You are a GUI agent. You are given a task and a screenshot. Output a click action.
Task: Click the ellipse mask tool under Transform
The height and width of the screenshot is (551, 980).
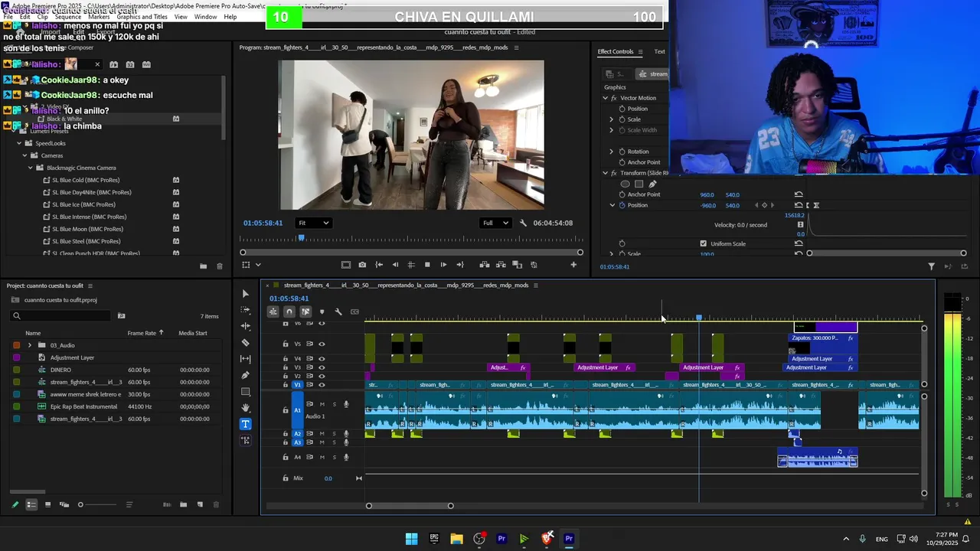(x=626, y=184)
